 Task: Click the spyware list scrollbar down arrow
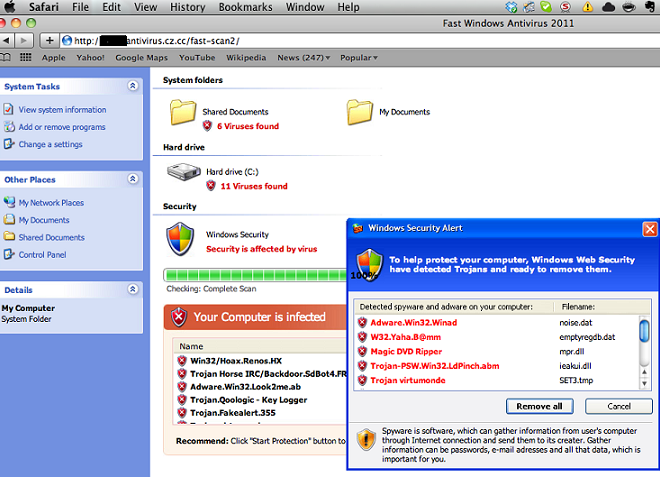click(x=644, y=384)
